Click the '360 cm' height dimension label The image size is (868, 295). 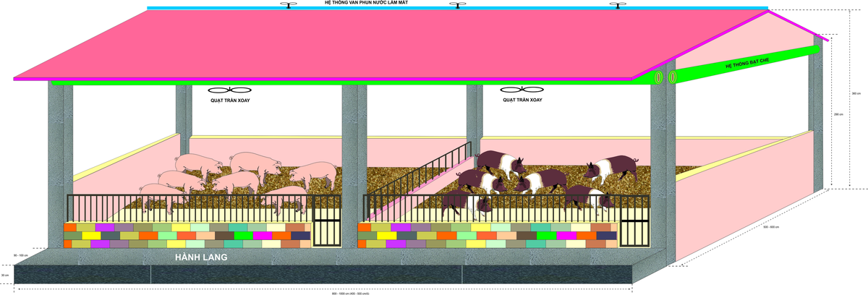(856, 93)
